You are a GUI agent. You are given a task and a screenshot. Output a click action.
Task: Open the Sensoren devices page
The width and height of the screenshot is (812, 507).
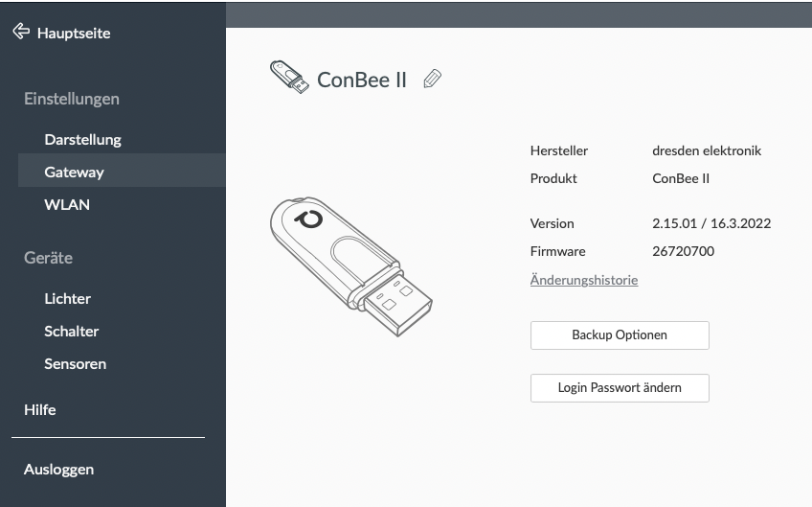tap(75, 363)
